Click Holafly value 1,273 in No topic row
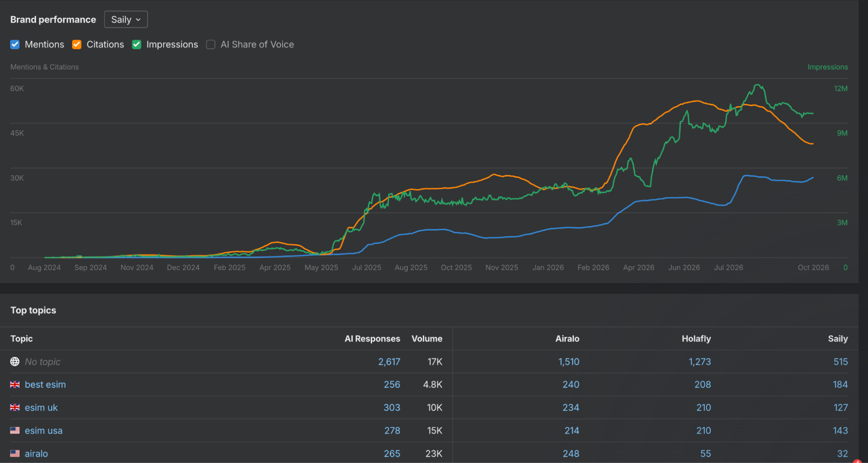Image resolution: width=868 pixels, height=463 pixels. click(x=700, y=361)
